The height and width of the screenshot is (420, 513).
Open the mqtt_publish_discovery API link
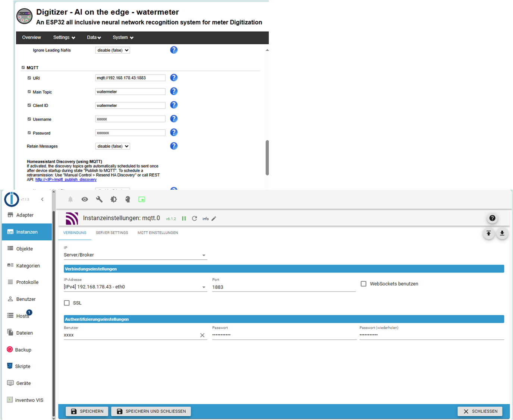pyautogui.click(x=66, y=180)
